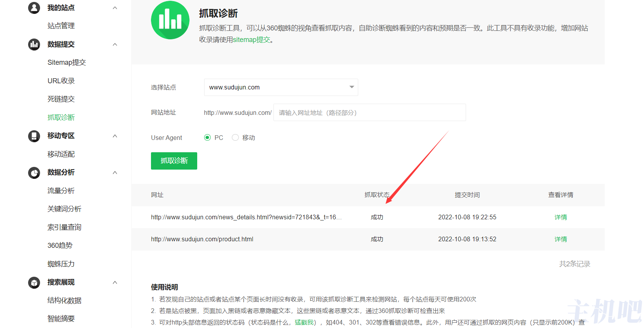The image size is (644, 328).
Task: Click the 搜索展现 section title
Action: [x=61, y=283]
